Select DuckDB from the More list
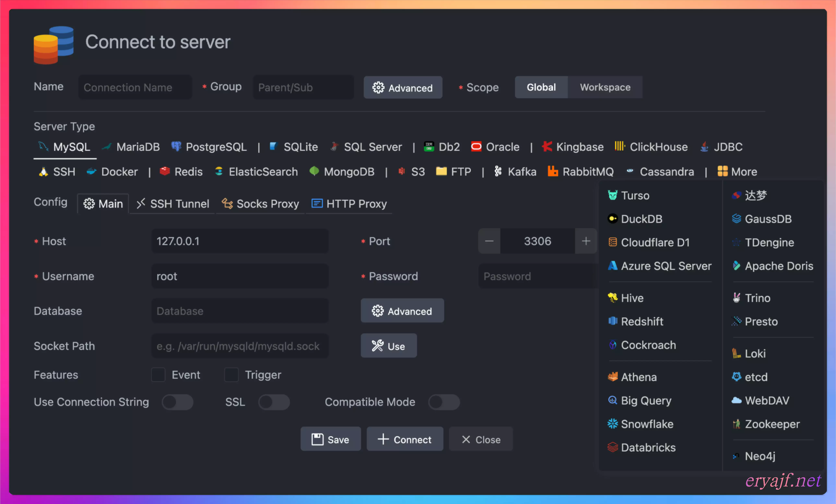Viewport: 836px width, 504px height. click(635, 219)
